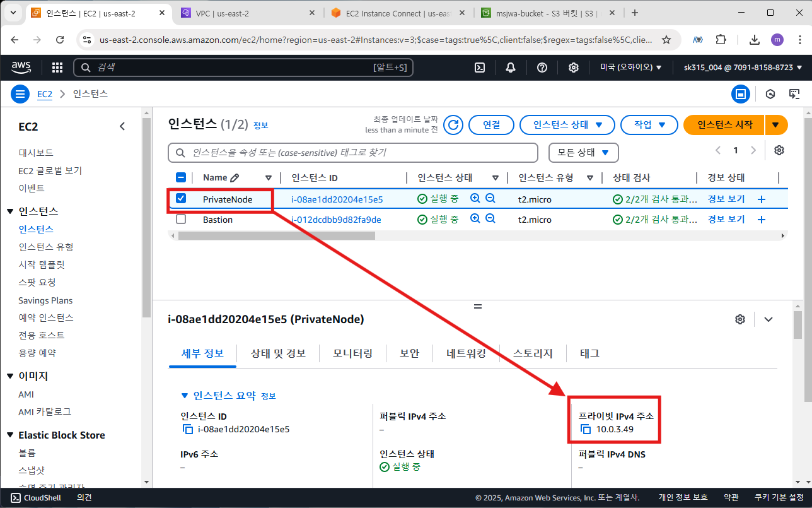Collapse the instance summary section
The image size is (812, 508).
[x=185, y=396]
